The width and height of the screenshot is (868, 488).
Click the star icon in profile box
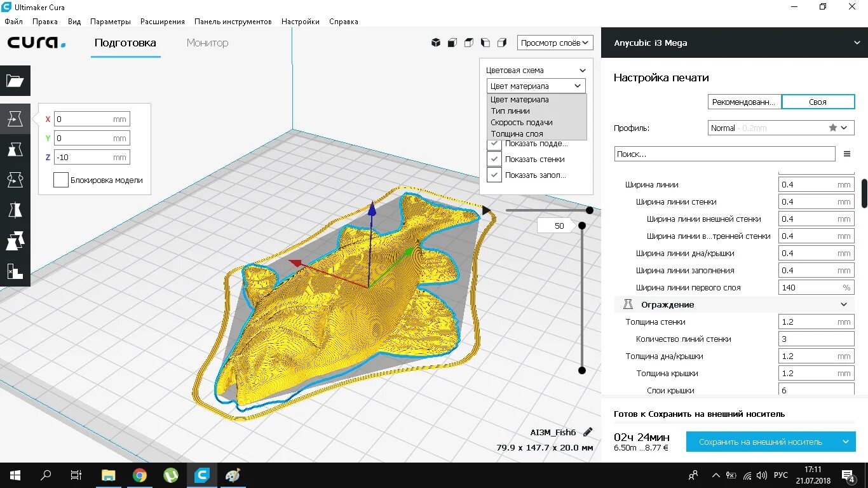tap(833, 128)
